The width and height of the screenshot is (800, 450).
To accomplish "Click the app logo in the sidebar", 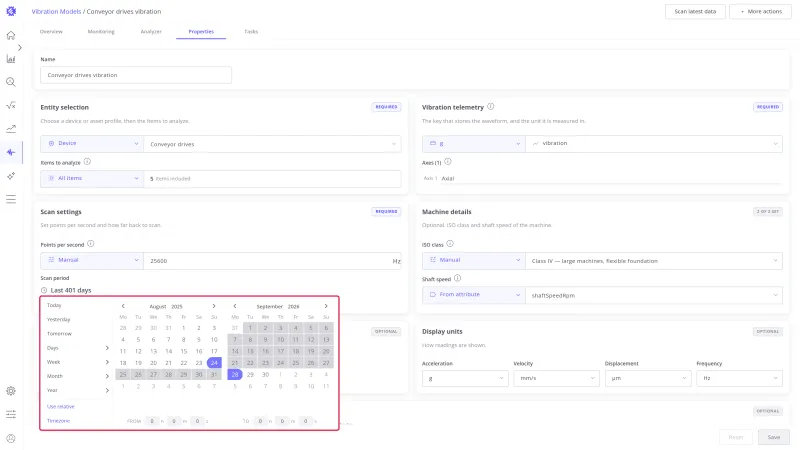I will click(11, 11).
